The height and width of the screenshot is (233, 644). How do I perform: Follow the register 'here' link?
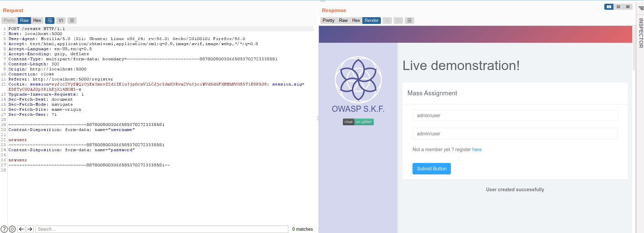pos(477,149)
